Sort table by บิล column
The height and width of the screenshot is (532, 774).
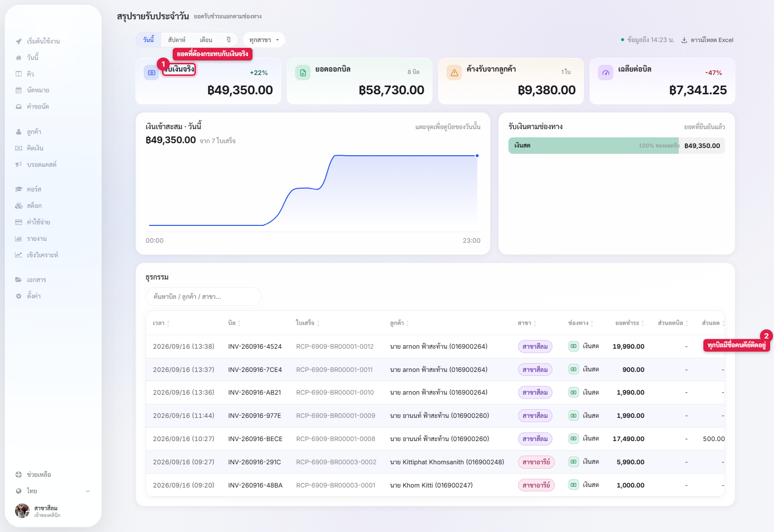pos(235,323)
